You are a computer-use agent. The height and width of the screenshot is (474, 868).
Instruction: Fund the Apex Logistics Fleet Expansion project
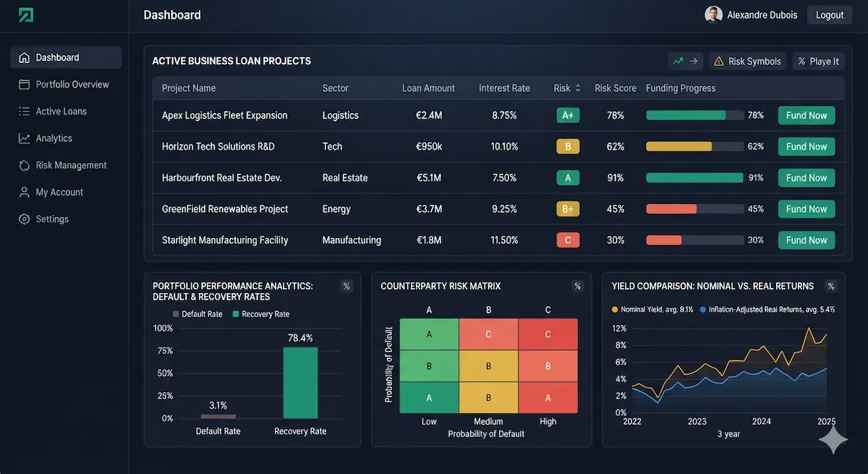(807, 116)
